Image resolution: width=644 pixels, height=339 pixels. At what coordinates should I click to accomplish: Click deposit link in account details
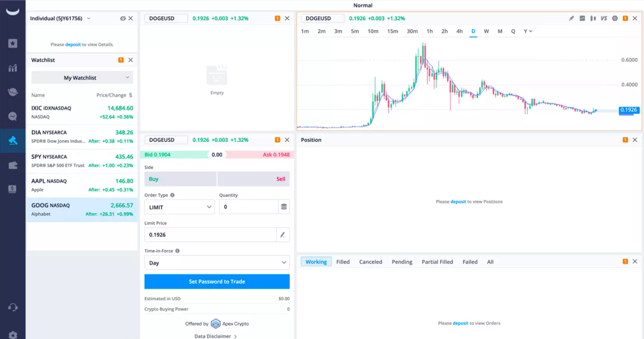[73, 44]
